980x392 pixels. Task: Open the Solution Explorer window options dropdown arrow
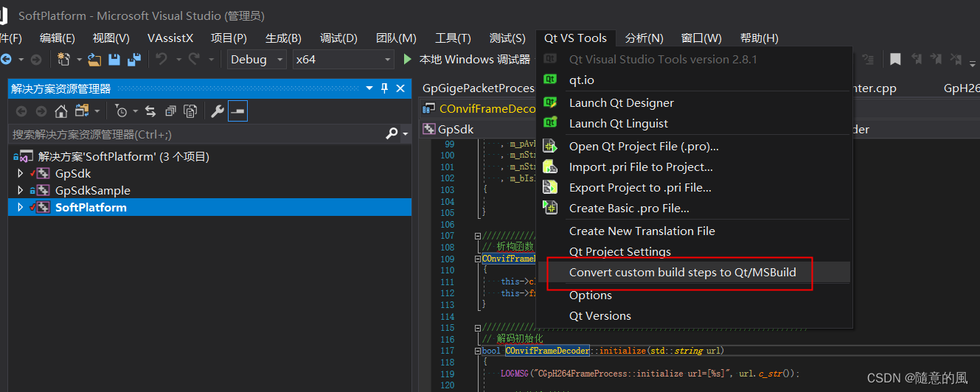[369, 88]
